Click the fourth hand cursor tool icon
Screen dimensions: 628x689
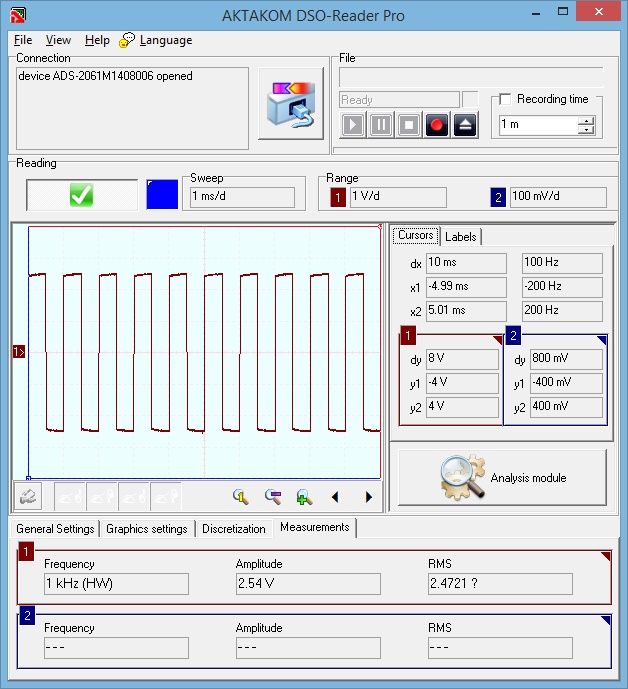166,497
